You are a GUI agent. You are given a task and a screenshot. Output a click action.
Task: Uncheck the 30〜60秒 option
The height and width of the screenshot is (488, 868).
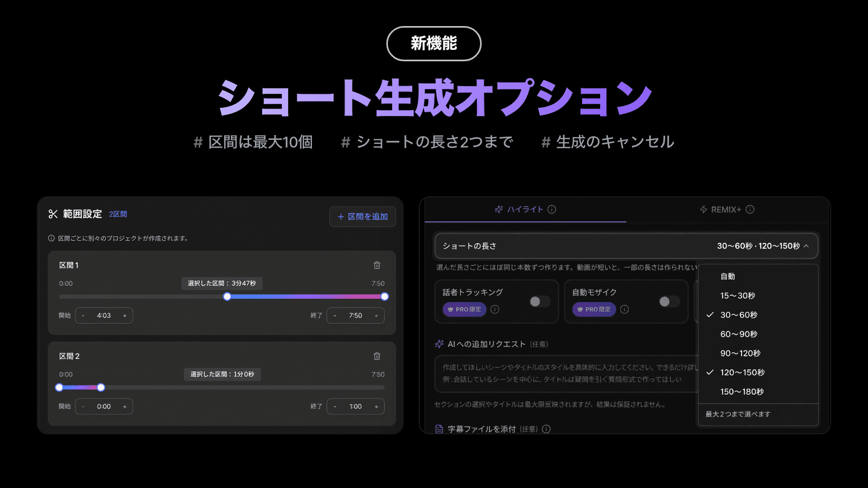click(758, 315)
